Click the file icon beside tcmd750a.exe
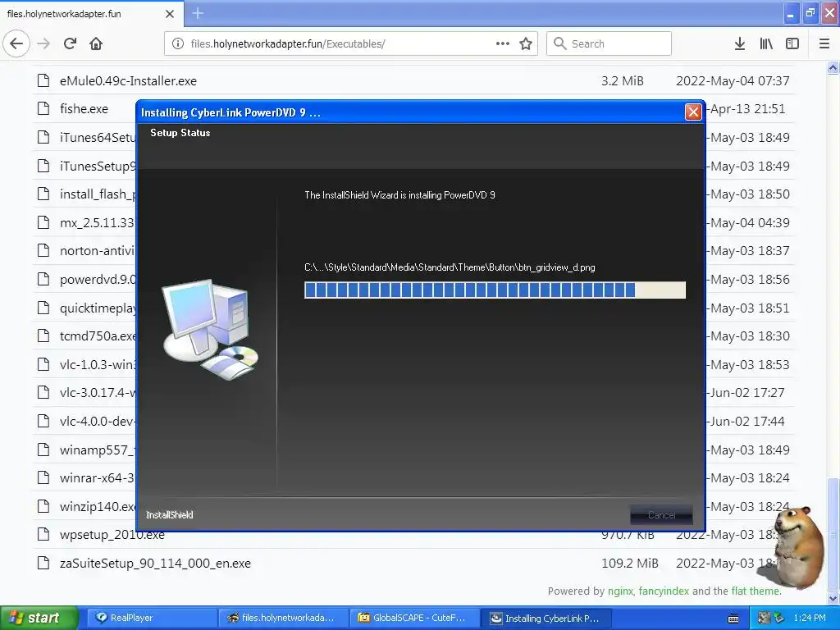The image size is (840, 630). coord(43,336)
